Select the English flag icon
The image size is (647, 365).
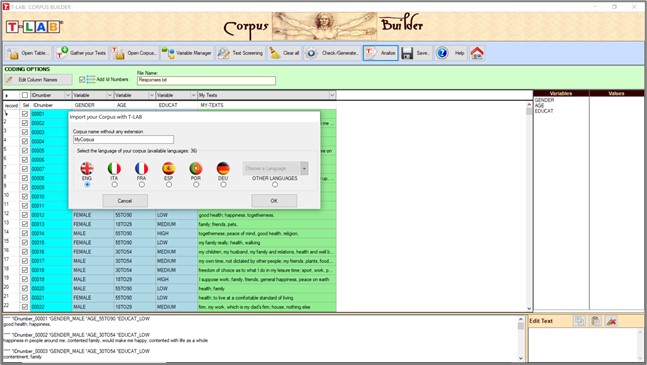87,168
